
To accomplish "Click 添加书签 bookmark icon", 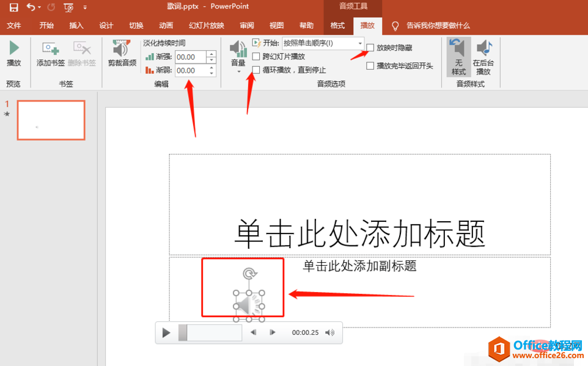I will click(51, 53).
